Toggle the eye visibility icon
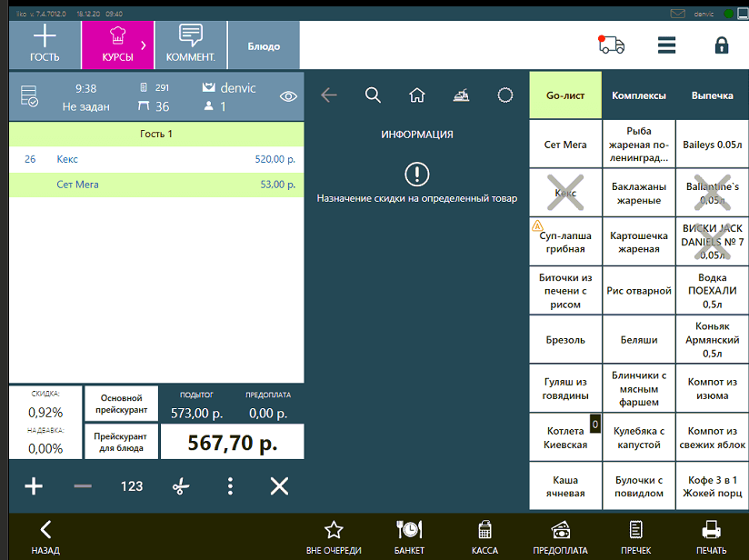Viewport: 749px width, 560px height. (x=288, y=95)
